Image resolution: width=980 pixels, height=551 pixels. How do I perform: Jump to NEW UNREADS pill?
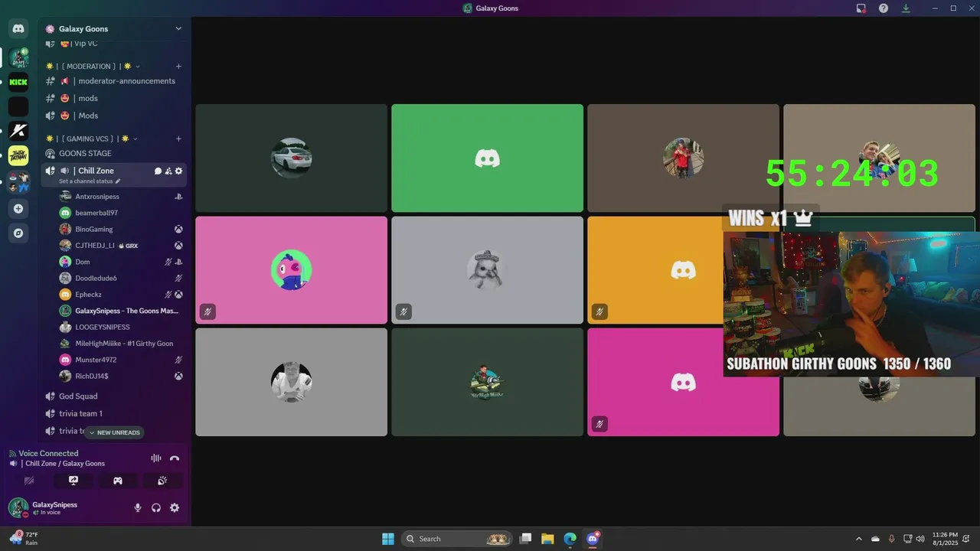(114, 432)
